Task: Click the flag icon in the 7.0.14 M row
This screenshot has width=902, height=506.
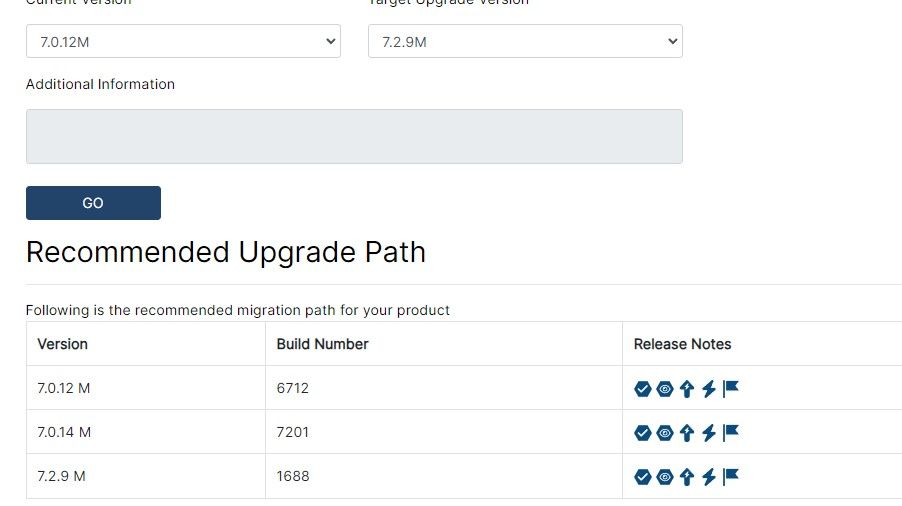Action: click(731, 432)
